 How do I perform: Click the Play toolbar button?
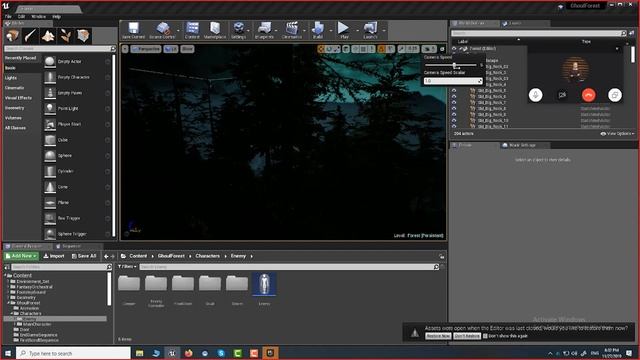tap(344, 30)
